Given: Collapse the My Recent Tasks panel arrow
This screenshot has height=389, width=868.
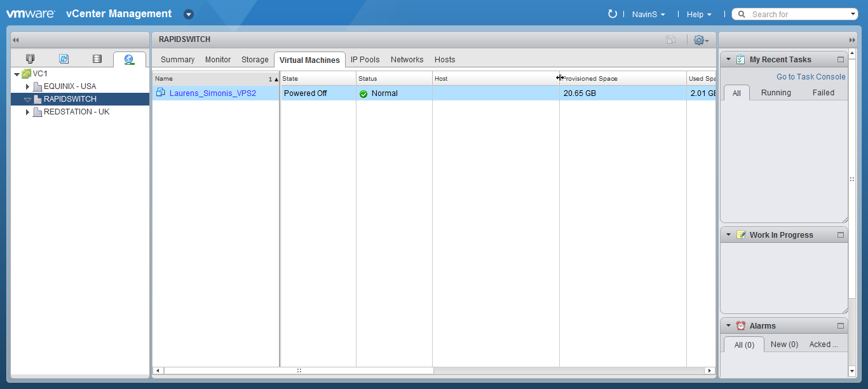Looking at the screenshot, I should pyautogui.click(x=728, y=59).
